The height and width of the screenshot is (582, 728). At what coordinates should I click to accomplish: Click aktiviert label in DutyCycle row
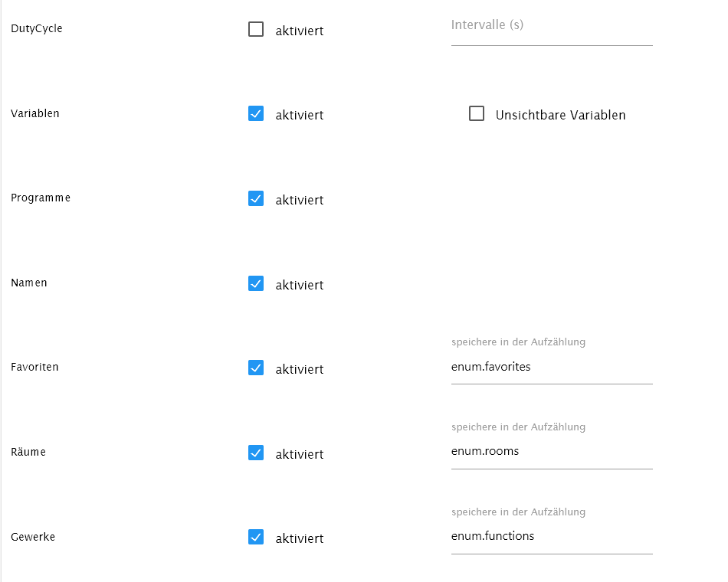pyautogui.click(x=300, y=31)
